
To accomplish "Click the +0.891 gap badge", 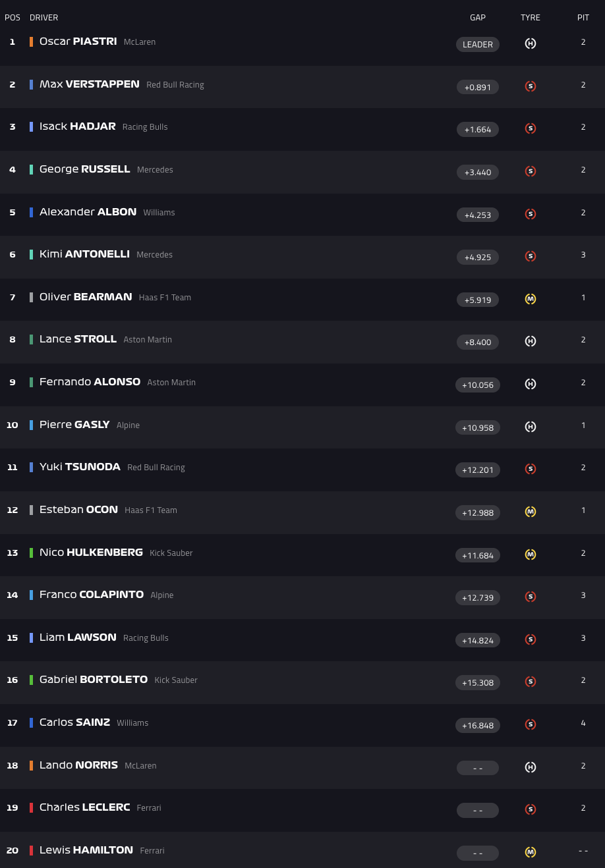I will pyautogui.click(x=478, y=87).
